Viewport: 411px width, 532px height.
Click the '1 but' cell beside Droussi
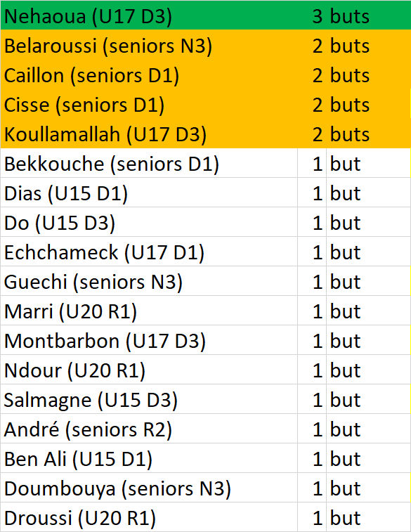coord(353,517)
